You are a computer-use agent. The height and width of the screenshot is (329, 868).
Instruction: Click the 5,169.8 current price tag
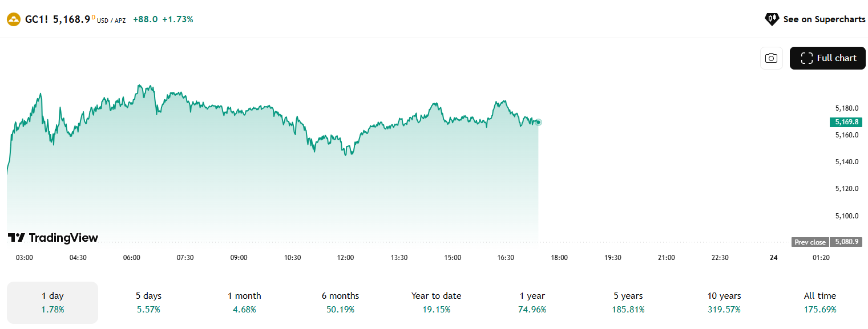point(845,122)
